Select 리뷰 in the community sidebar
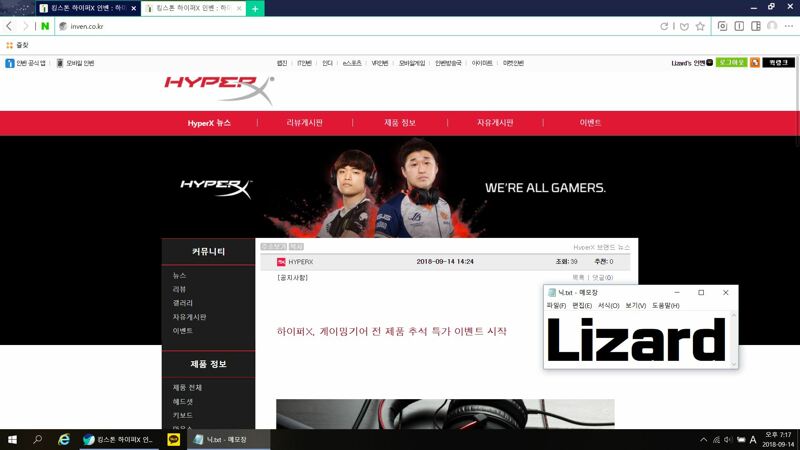Screen dimensions: 800x450 coord(180,289)
